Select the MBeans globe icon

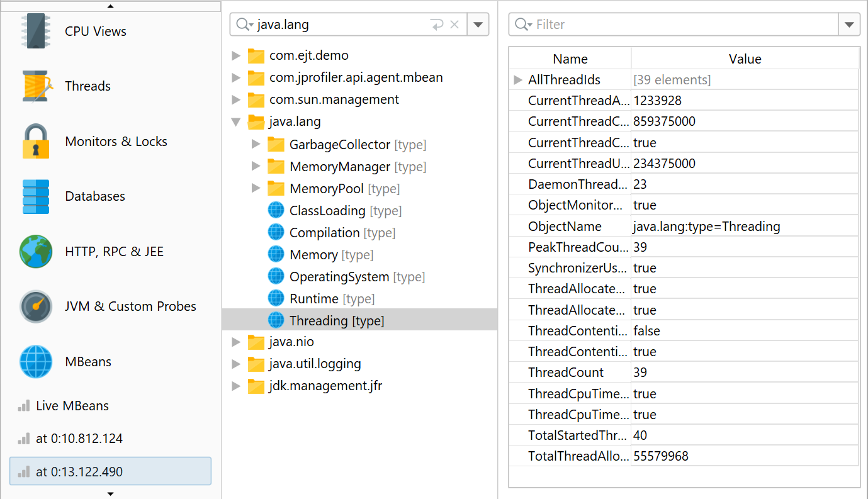click(35, 362)
